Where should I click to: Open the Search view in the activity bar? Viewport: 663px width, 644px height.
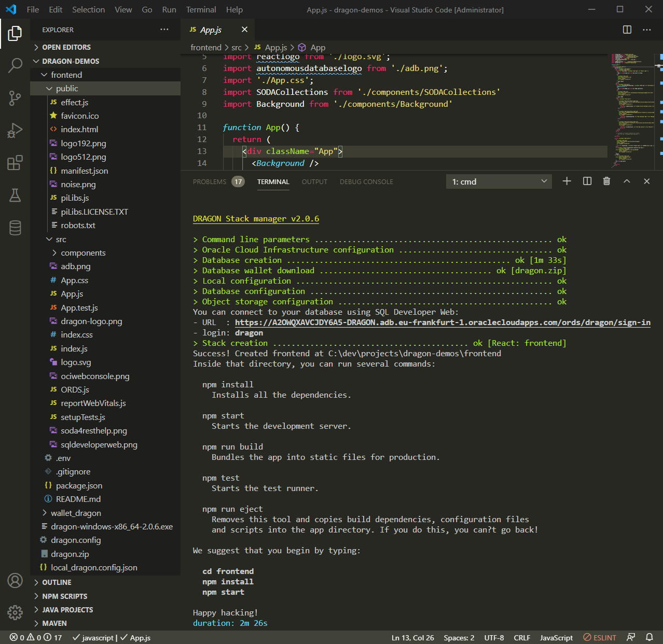[15, 65]
